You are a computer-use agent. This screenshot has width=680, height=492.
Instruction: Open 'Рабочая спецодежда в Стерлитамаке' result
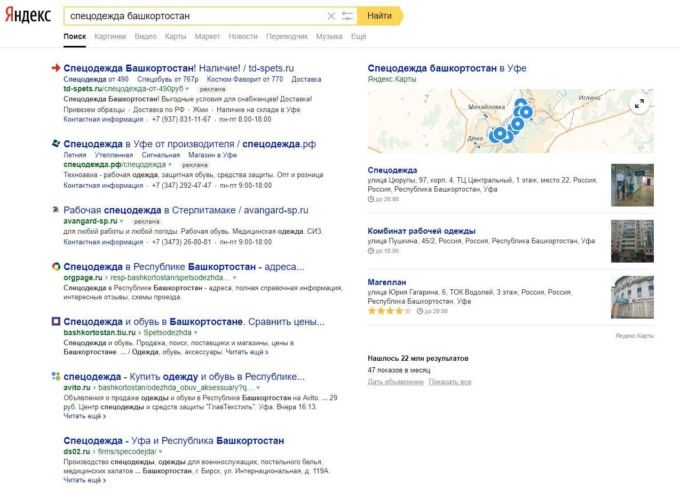click(186, 210)
